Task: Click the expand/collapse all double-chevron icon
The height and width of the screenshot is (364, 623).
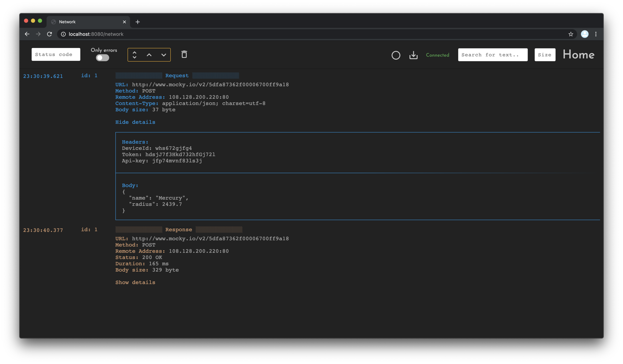Action: (134, 55)
